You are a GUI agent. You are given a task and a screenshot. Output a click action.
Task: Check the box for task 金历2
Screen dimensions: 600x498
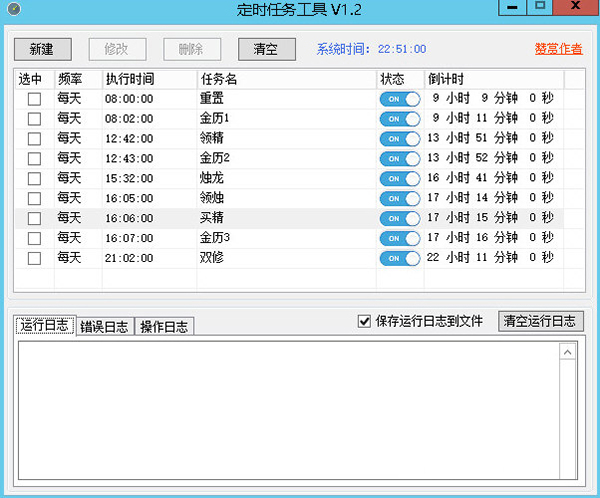(34, 158)
